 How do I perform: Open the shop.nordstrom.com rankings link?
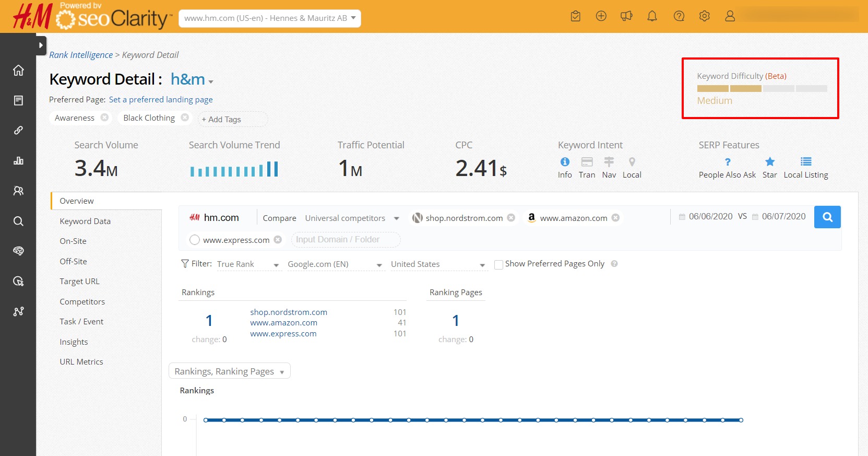pyautogui.click(x=289, y=312)
